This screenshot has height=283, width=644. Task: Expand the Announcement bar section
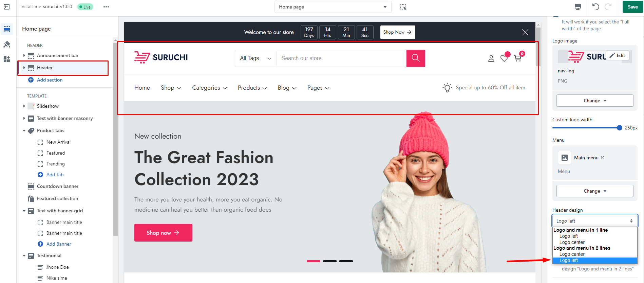[x=24, y=55]
